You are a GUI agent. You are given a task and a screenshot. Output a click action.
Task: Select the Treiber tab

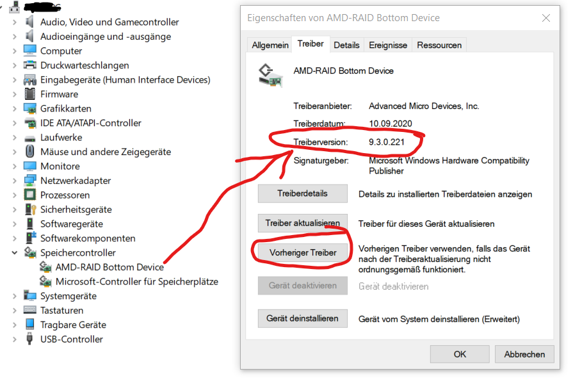pyautogui.click(x=311, y=44)
